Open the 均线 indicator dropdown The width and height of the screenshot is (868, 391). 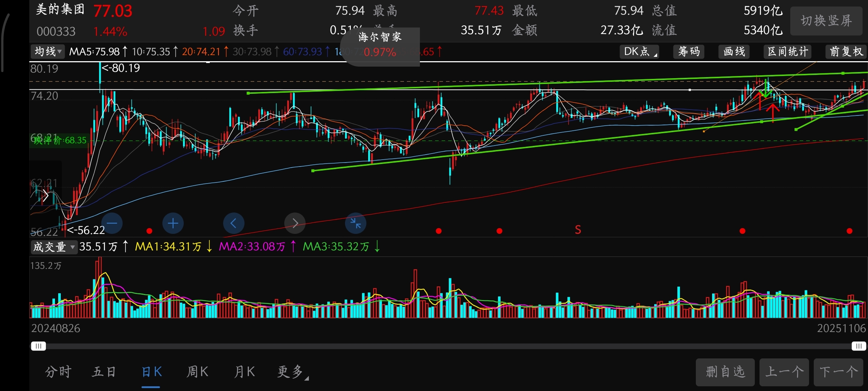point(48,51)
